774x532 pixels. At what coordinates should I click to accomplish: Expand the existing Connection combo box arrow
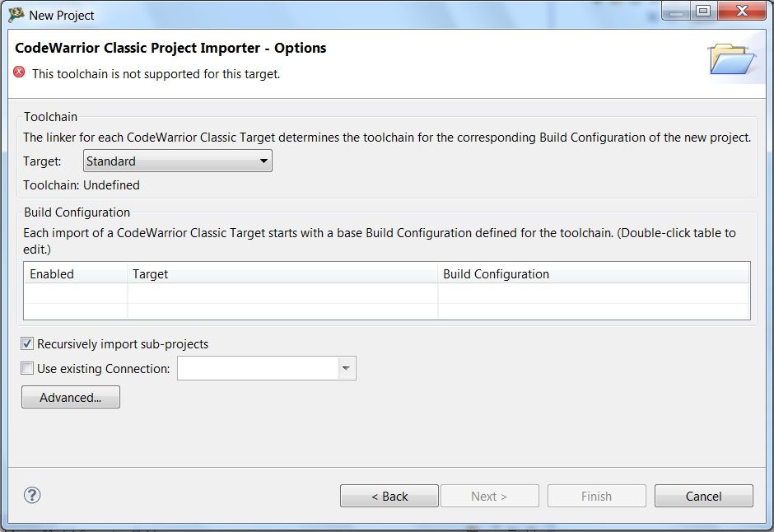[346, 369]
